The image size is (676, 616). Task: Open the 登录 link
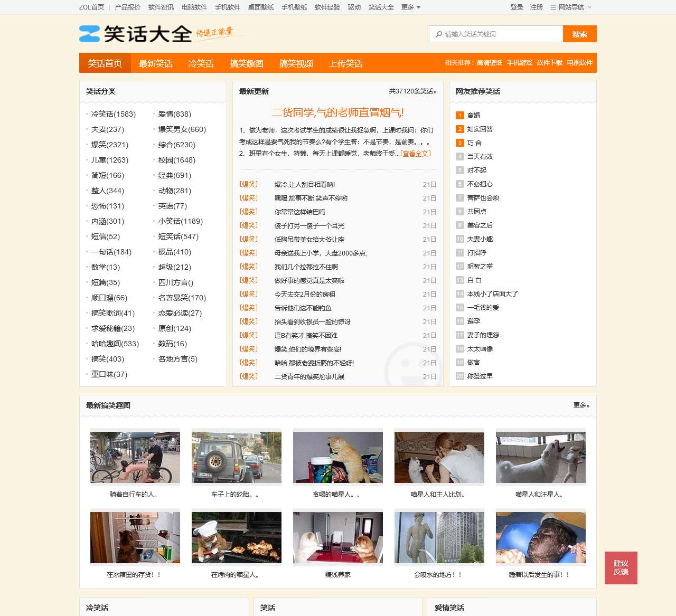(x=517, y=7)
